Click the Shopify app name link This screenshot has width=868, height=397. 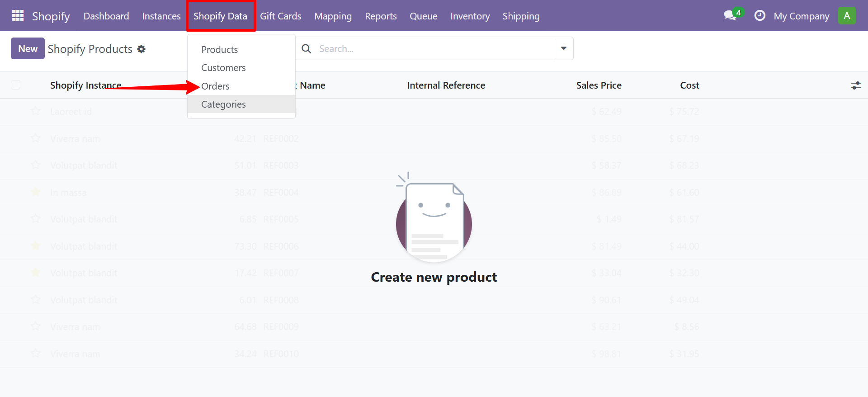coord(51,16)
